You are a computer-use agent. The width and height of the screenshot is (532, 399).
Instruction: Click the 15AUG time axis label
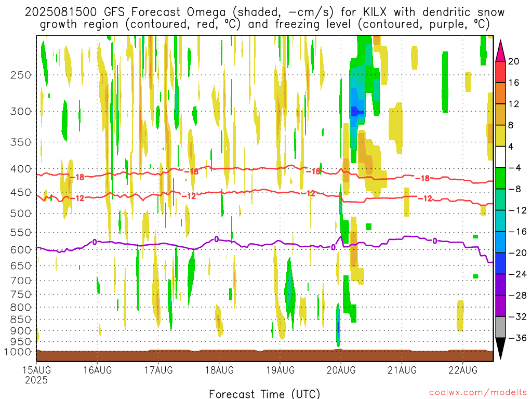tap(37, 370)
